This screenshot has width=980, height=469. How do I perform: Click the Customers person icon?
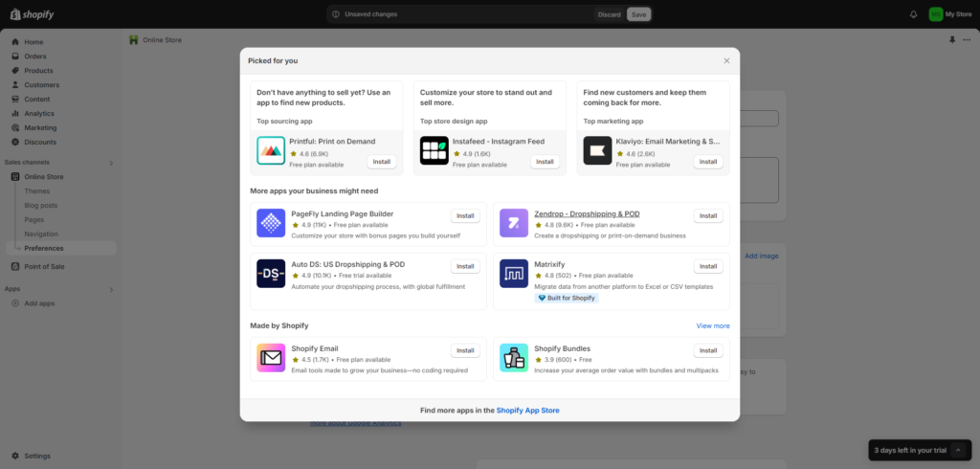(15, 85)
